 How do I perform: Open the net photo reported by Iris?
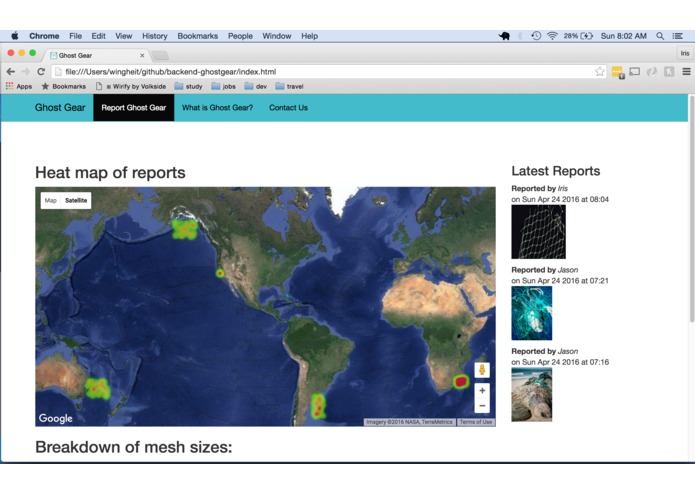pos(538,231)
